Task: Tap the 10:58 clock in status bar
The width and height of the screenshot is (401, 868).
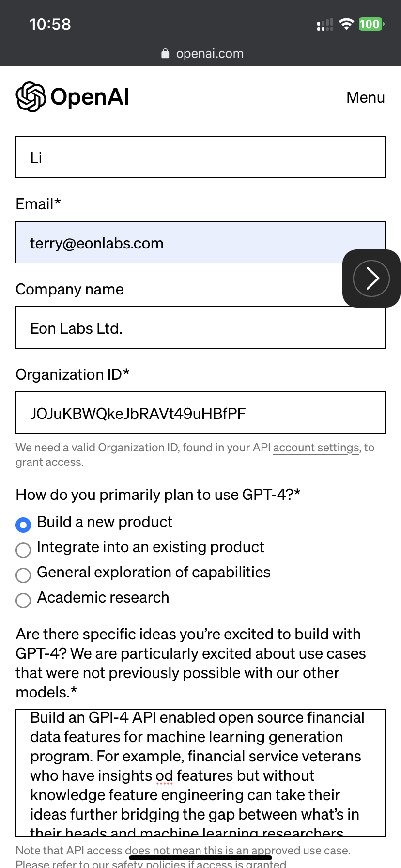Action: (50, 24)
